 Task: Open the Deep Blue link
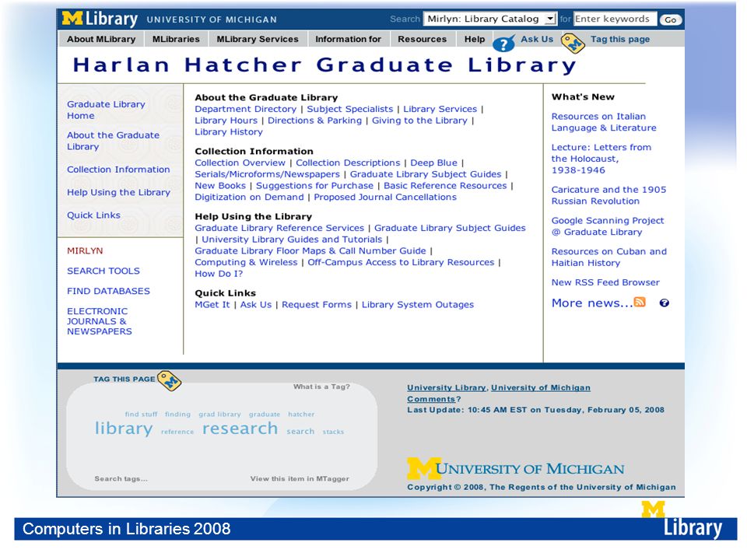tap(433, 163)
